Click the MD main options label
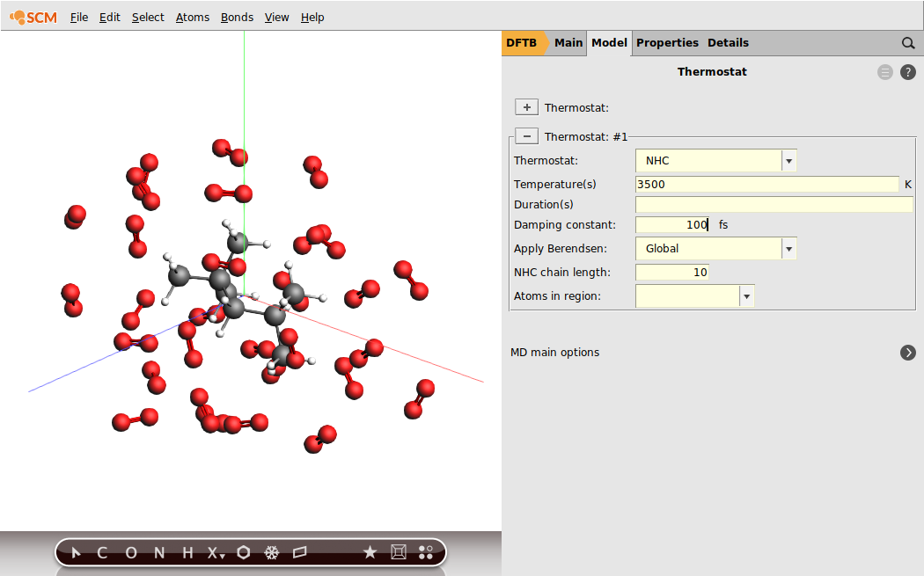Image resolution: width=924 pixels, height=576 pixels. click(554, 353)
